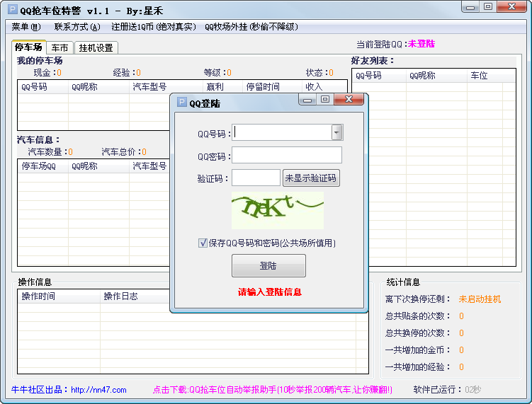Click the main window P title icon
Viewport: 532px width, 404px height.
(13, 9)
